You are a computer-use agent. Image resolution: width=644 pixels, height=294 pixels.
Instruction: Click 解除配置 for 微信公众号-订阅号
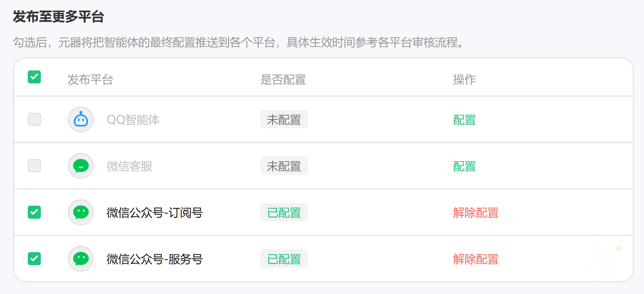pyautogui.click(x=476, y=212)
